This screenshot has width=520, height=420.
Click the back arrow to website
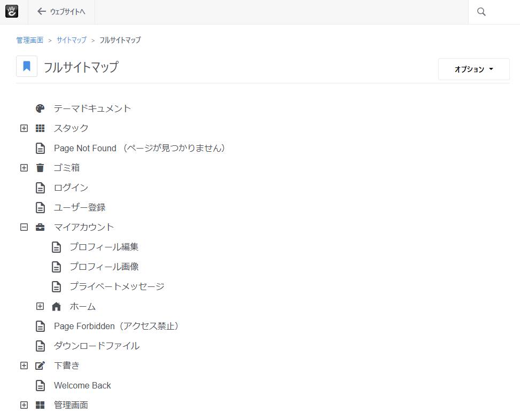tap(42, 12)
